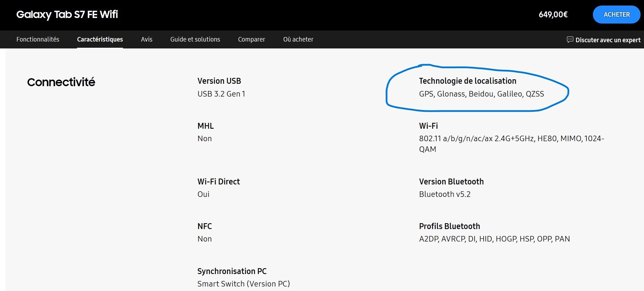
Task: Open the Fonctionnalités tab
Action: pos(38,39)
